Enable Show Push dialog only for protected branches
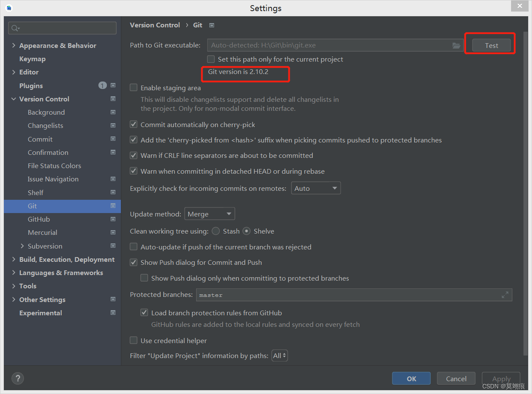This screenshot has width=532, height=394. pyautogui.click(x=144, y=278)
